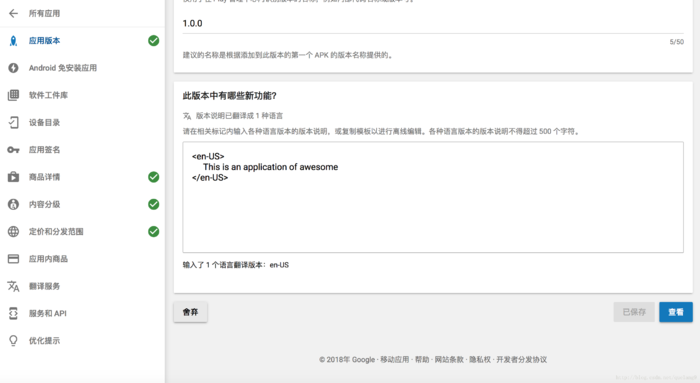This screenshot has width=700, height=383.
Task: Open the 翻译服务 translate icon
Action: tap(13, 286)
